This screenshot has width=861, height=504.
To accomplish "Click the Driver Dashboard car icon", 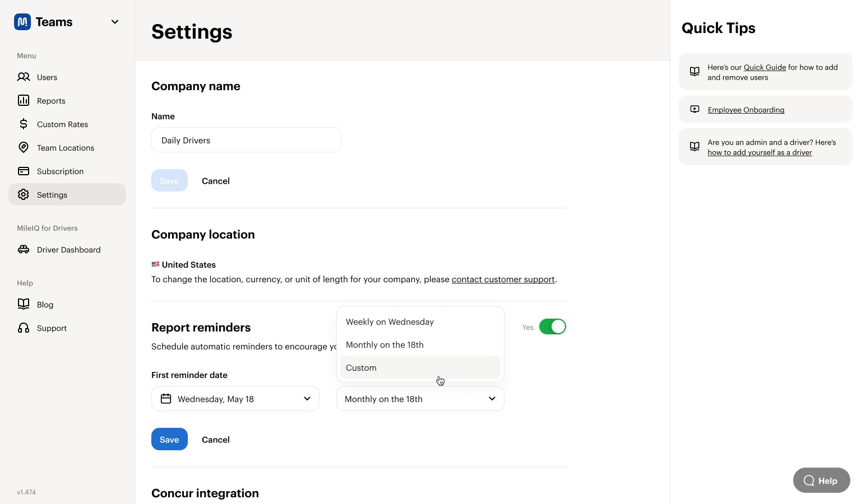I will pos(24,249).
